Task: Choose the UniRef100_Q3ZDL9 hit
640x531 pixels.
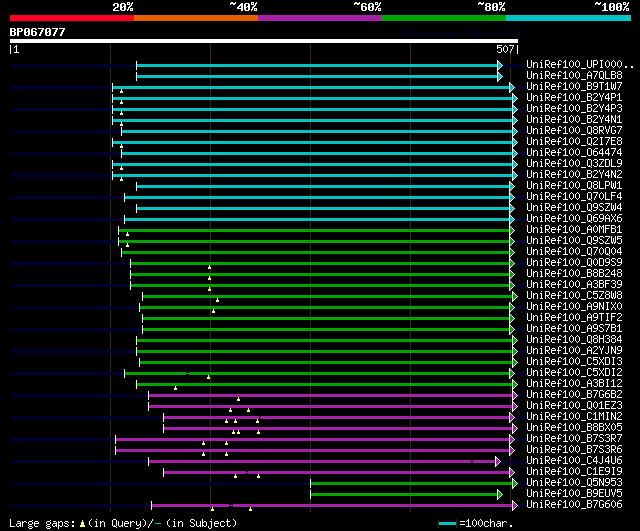Action: pos(574,164)
